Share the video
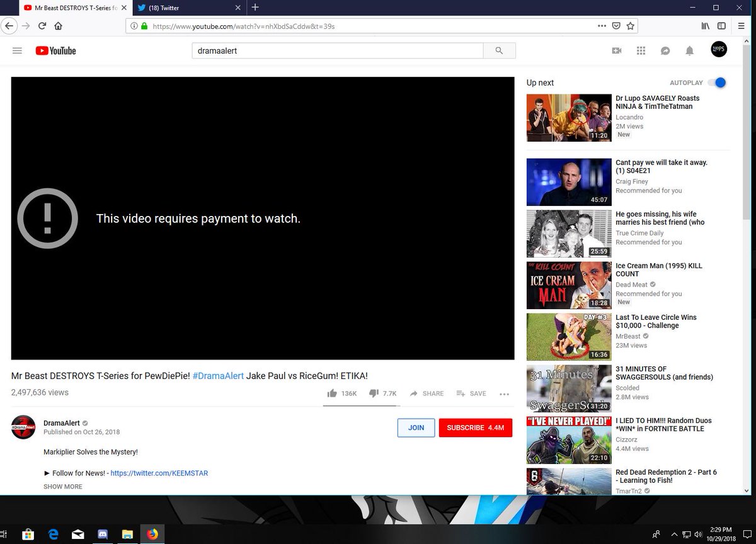The width and height of the screenshot is (756, 544). 427,394
